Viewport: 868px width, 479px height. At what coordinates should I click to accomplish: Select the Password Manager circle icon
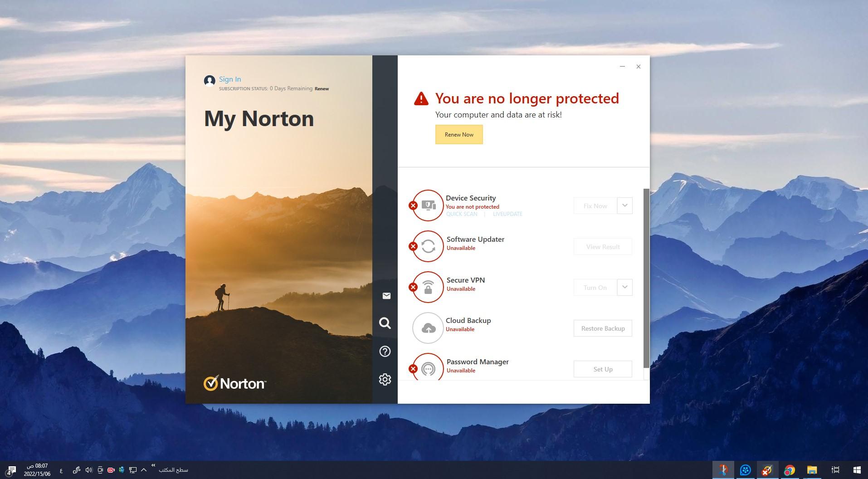click(x=428, y=367)
